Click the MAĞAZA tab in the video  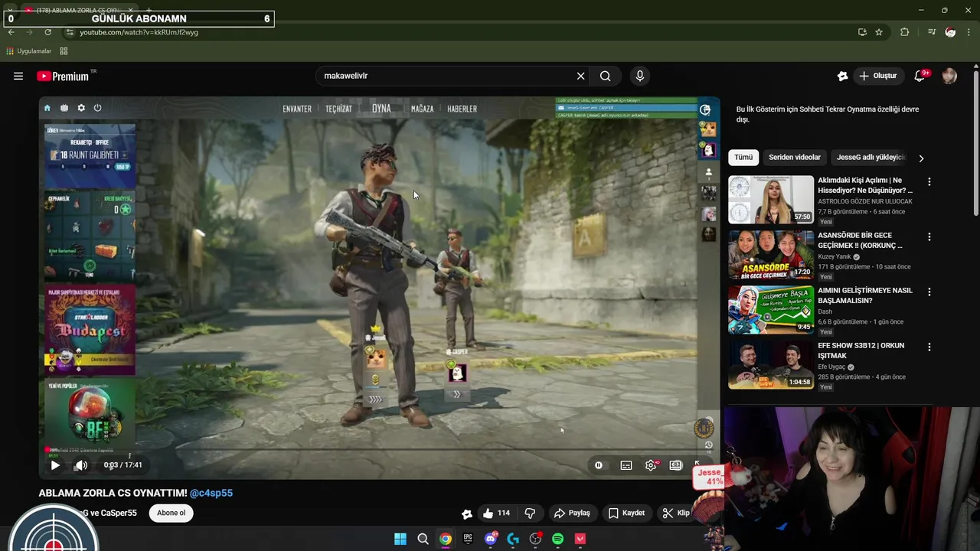422,109
